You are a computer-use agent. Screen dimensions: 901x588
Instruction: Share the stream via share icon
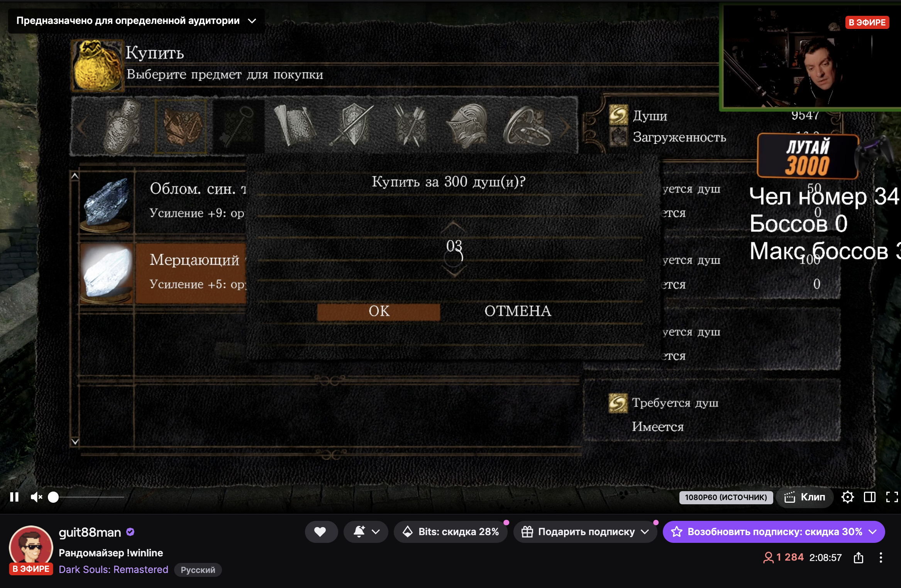(x=858, y=558)
